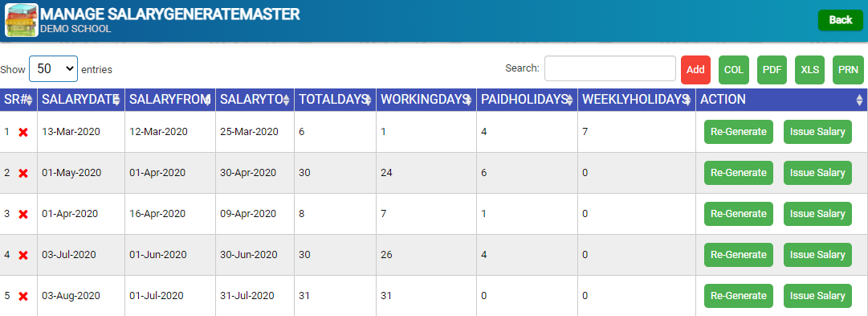Viewport: 868px width, 316px height.
Task: Re-Generate salary dated 13-Mar-2020
Action: [x=739, y=132]
